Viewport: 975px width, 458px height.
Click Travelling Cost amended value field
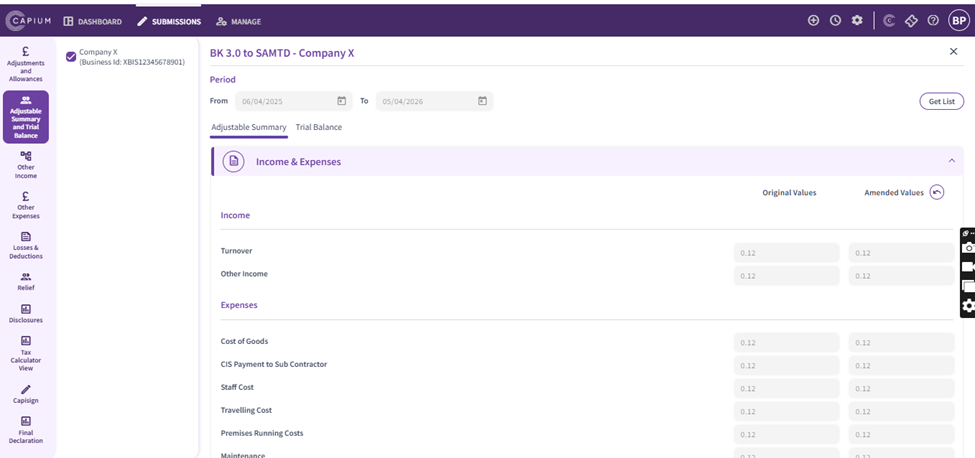(x=901, y=411)
